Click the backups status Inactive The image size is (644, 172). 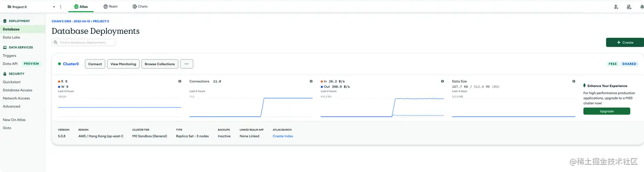224,136
